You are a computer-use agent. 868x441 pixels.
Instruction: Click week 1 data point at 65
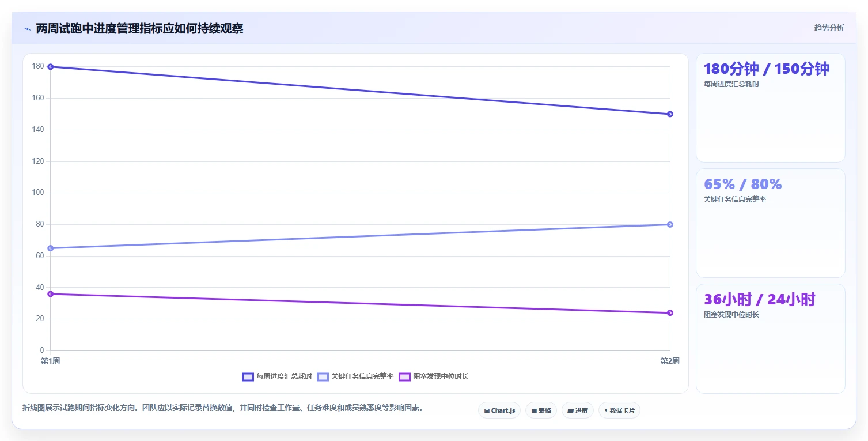click(x=51, y=248)
